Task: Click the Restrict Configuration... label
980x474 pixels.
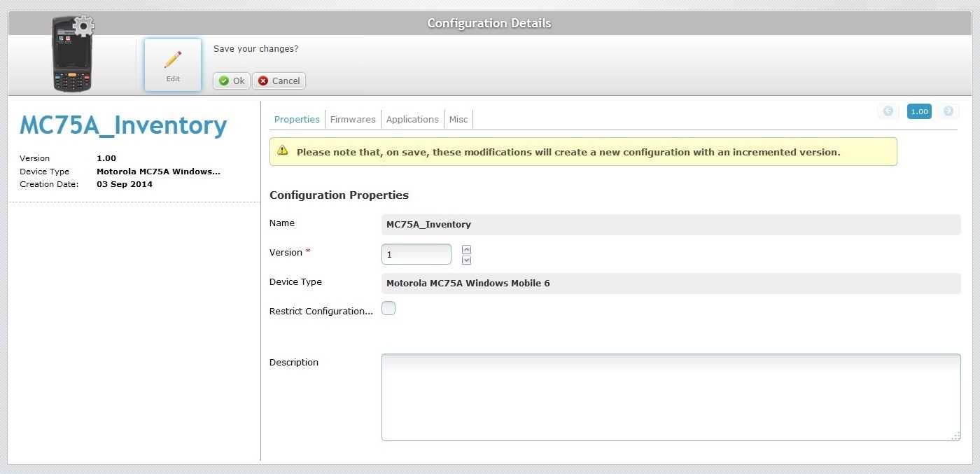Action: coord(321,311)
